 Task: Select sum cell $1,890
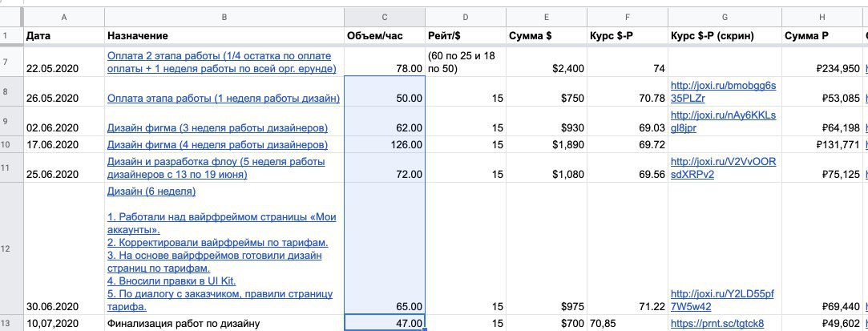pos(546,145)
